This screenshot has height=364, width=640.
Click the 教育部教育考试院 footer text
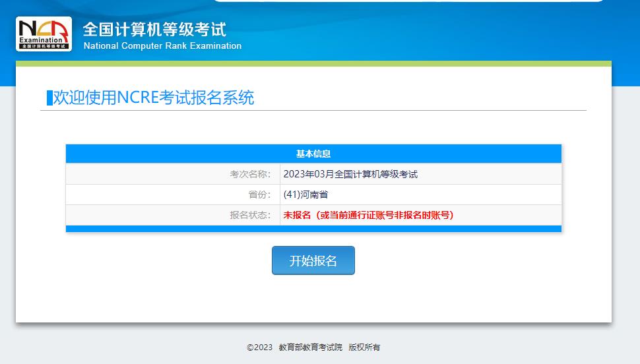(311, 348)
